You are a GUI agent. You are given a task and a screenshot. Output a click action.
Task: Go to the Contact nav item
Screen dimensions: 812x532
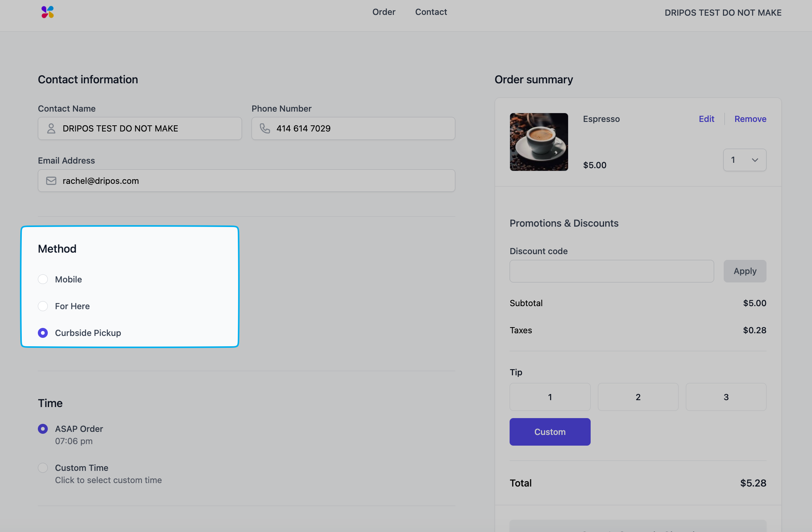(x=431, y=12)
